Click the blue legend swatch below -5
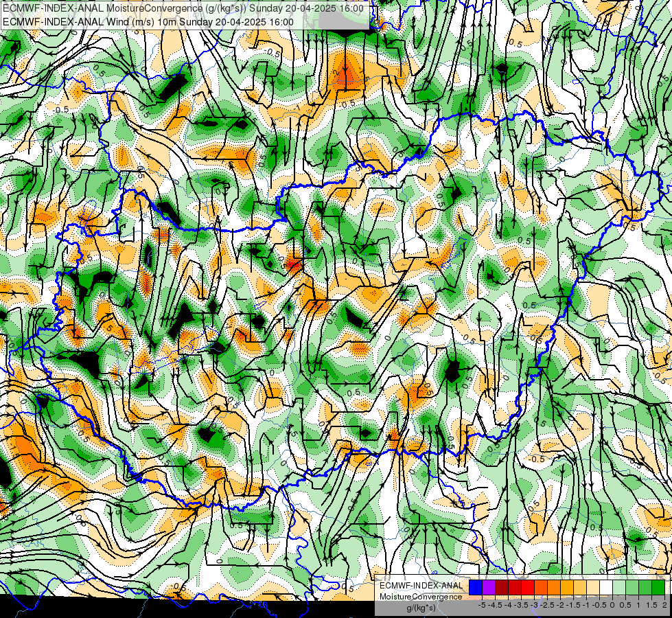 coord(476,587)
